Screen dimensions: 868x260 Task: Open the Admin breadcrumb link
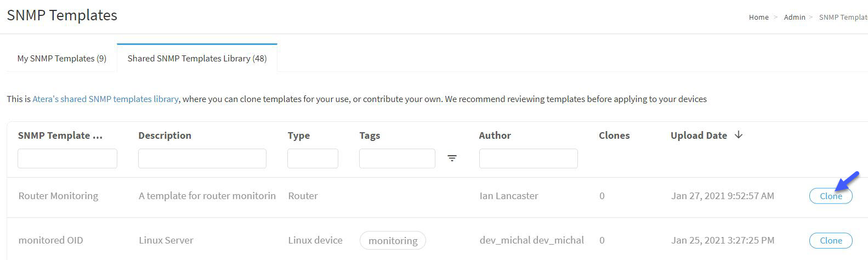click(x=795, y=17)
